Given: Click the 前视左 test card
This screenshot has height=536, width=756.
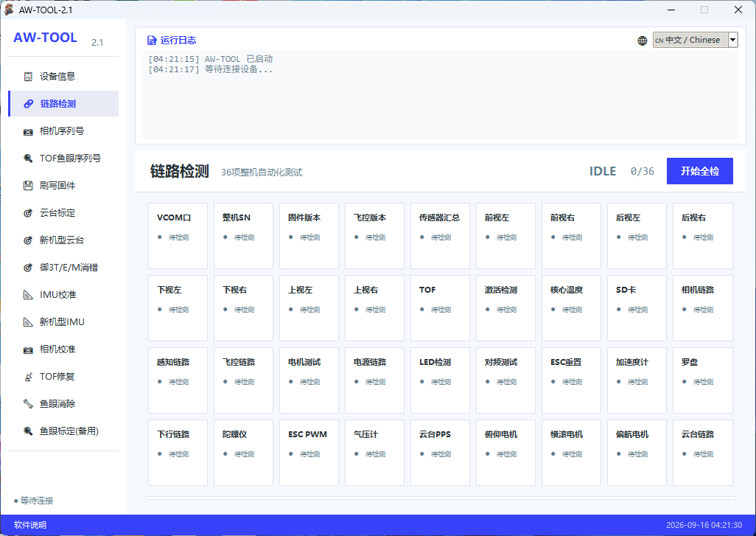Looking at the screenshot, I should click(505, 236).
